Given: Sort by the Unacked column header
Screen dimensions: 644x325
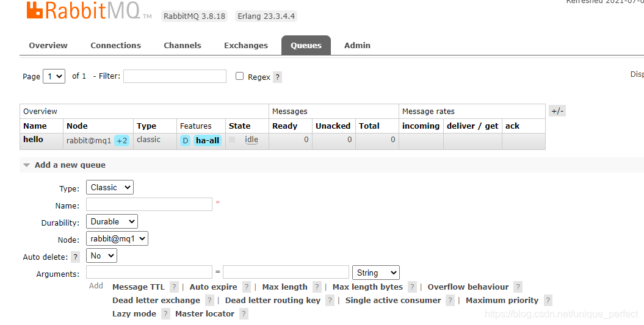Looking at the screenshot, I should (333, 126).
